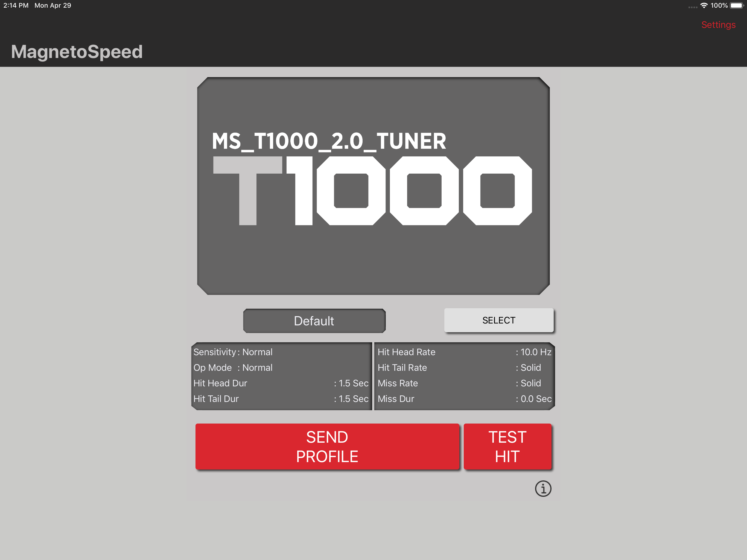Tap the Default profile name field
The width and height of the screenshot is (747, 560).
[314, 321]
